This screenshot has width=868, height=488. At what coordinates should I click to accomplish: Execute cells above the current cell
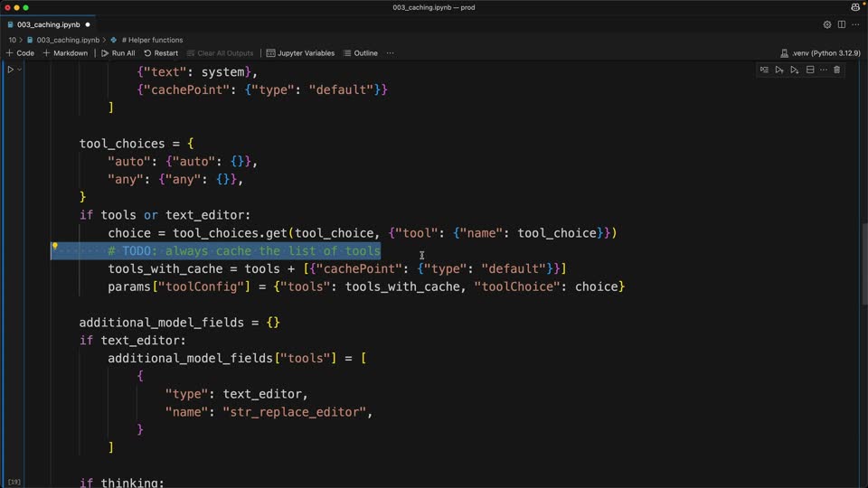tap(779, 70)
